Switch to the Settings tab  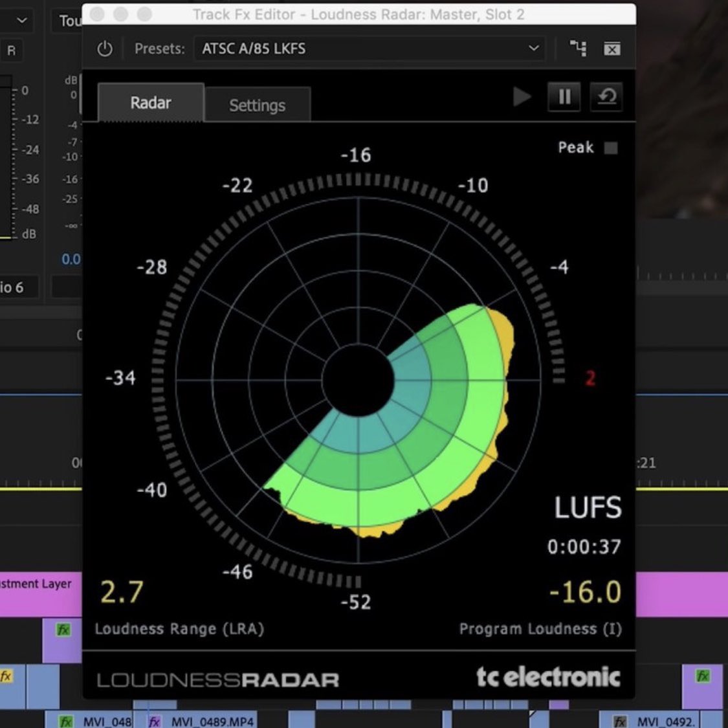click(x=257, y=105)
